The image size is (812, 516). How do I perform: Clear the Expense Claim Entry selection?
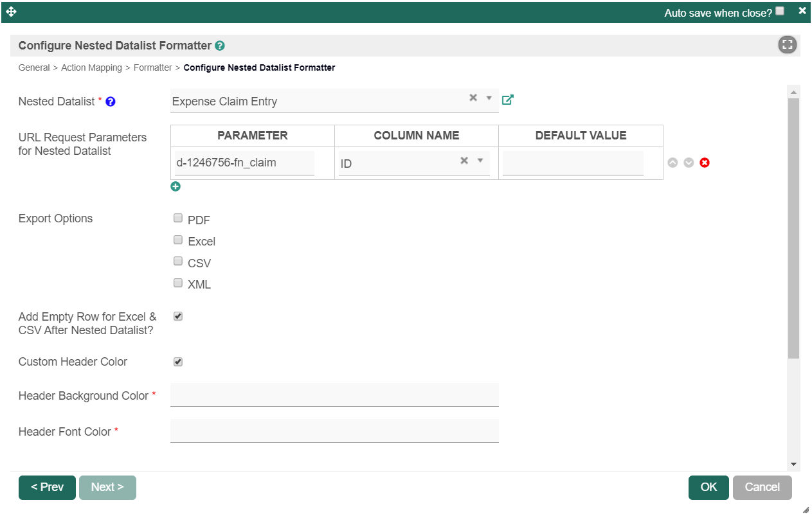(473, 98)
